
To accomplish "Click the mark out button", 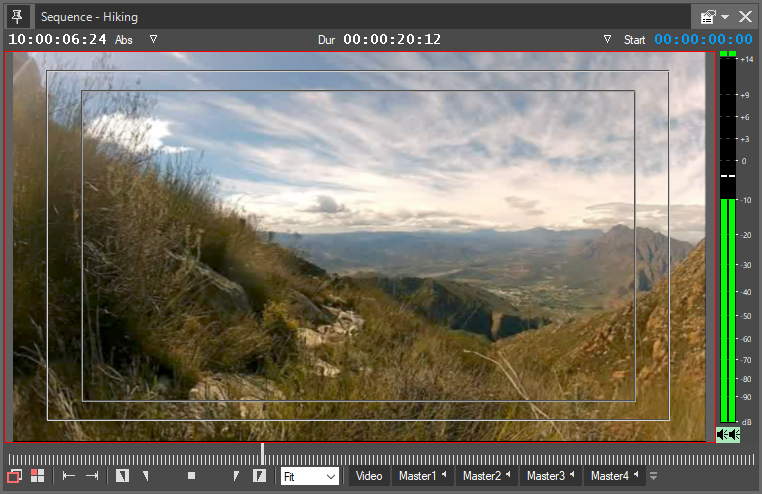I will (259, 477).
